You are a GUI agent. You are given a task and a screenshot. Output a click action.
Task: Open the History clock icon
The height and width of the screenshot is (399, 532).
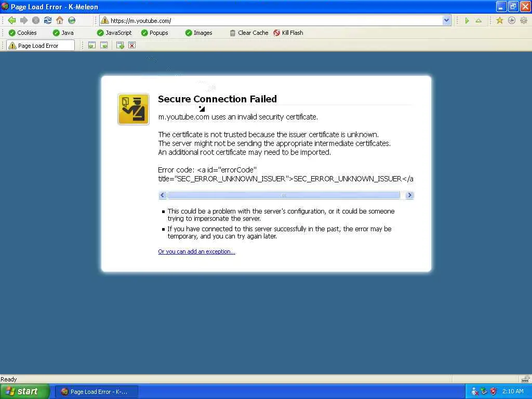(512, 21)
